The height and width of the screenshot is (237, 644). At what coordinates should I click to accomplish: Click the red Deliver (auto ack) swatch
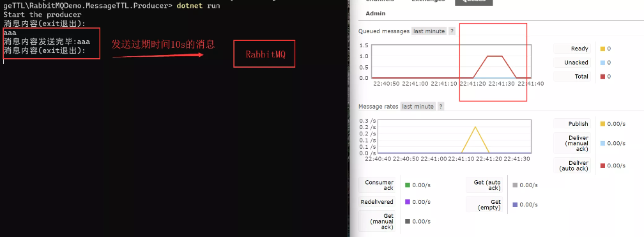(x=602, y=165)
